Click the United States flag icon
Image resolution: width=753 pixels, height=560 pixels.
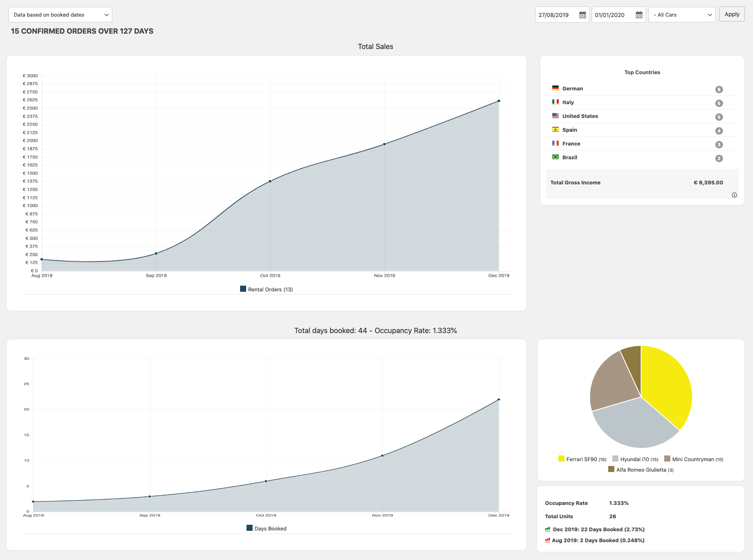pyautogui.click(x=555, y=116)
